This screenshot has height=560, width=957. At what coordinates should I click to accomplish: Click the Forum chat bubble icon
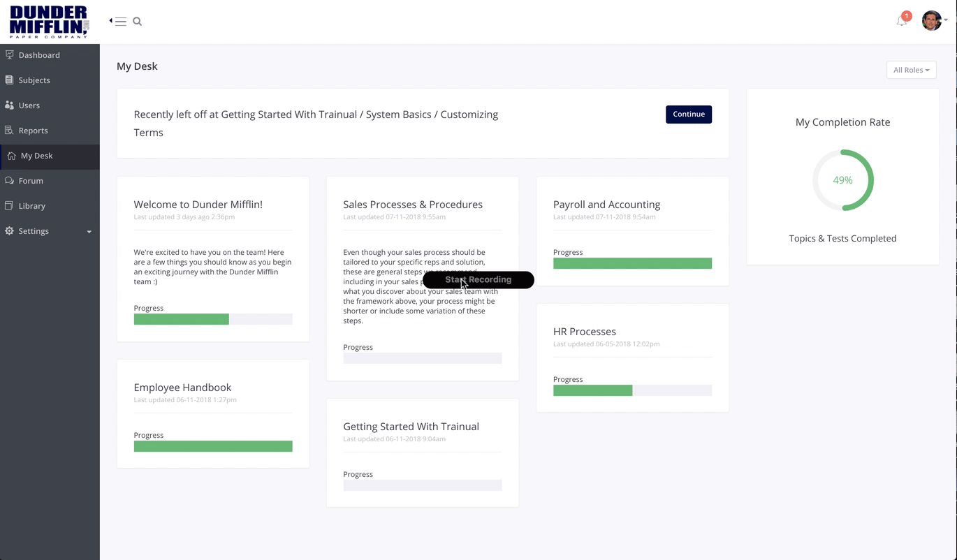[x=9, y=180]
